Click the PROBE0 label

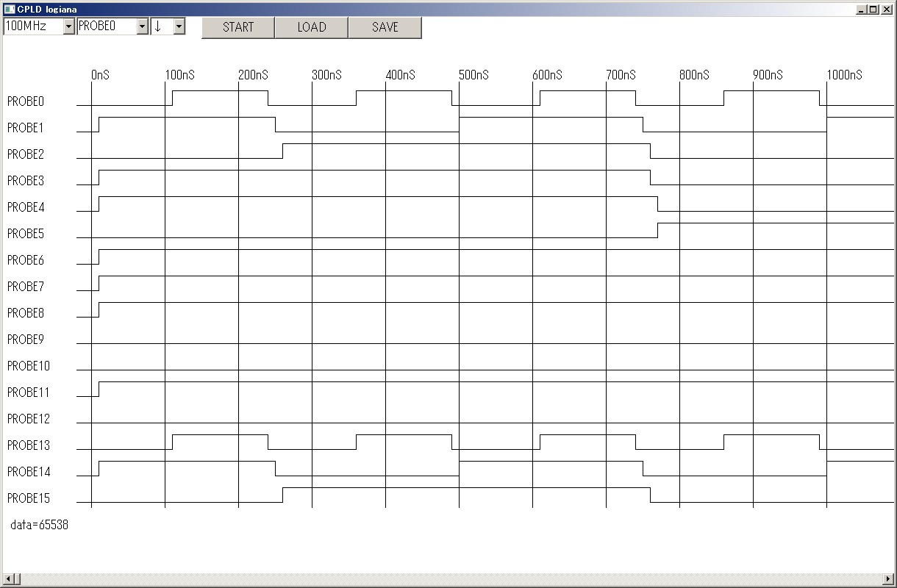point(26,101)
